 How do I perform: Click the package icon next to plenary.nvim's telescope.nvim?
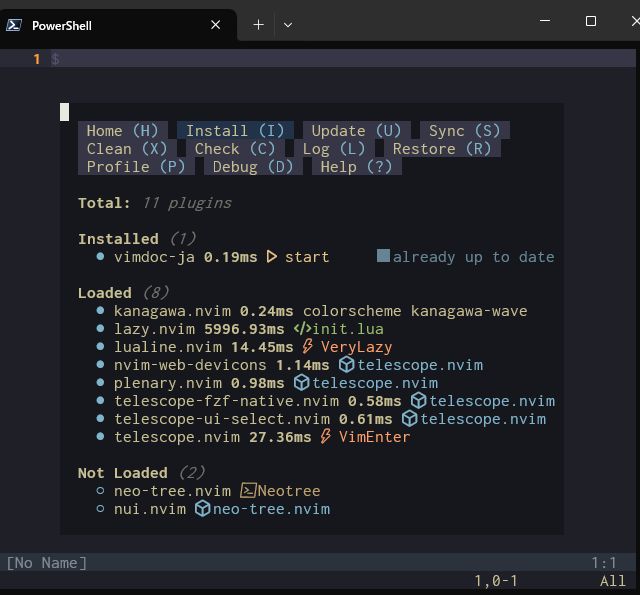point(301,383)
